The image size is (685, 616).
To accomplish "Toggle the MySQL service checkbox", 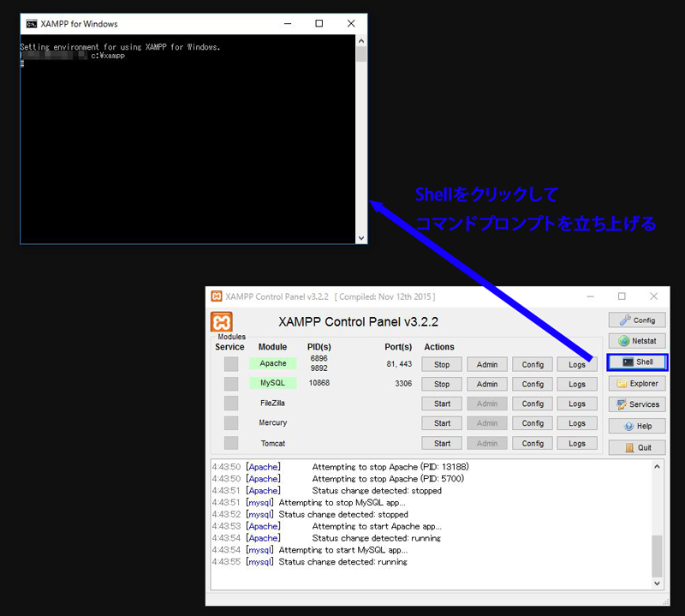I will (x=231, y=384).
